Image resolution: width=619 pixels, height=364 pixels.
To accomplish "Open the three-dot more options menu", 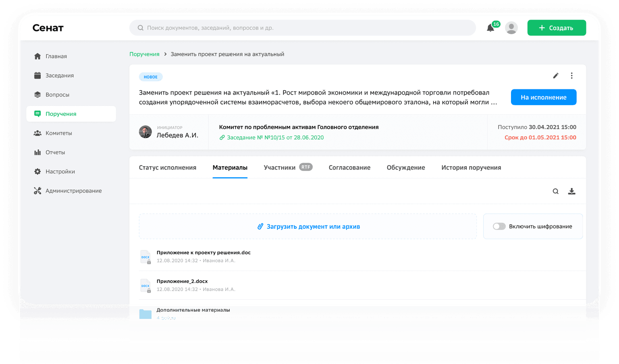I will [x=571, y=76].
